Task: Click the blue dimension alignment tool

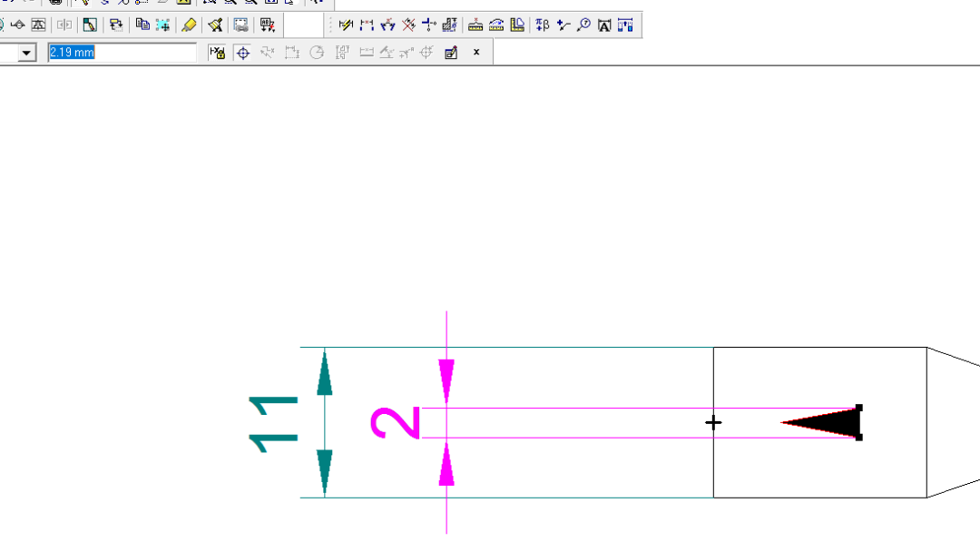Action: [x=625, y=25]
